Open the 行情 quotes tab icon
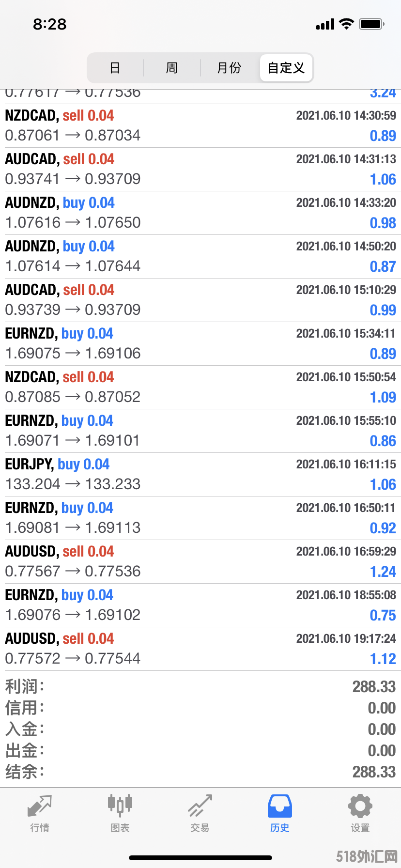The height and width of the screenshot is (868, 401). pos(40,806)
